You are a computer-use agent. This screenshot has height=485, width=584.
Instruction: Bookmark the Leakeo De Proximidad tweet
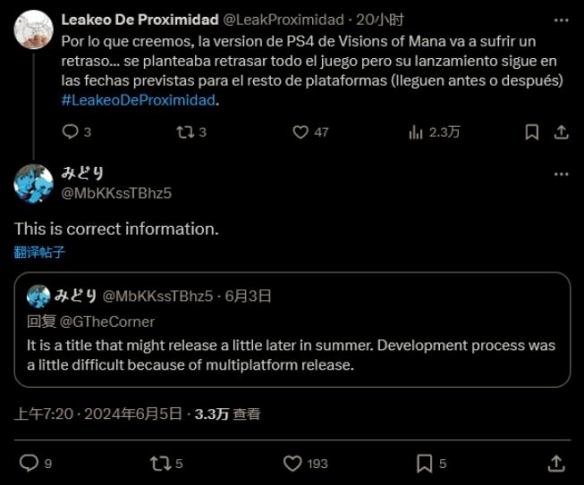coord(532,132)
